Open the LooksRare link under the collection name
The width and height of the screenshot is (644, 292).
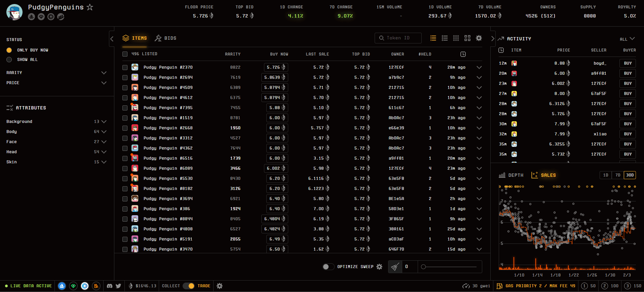click(41, 17)
